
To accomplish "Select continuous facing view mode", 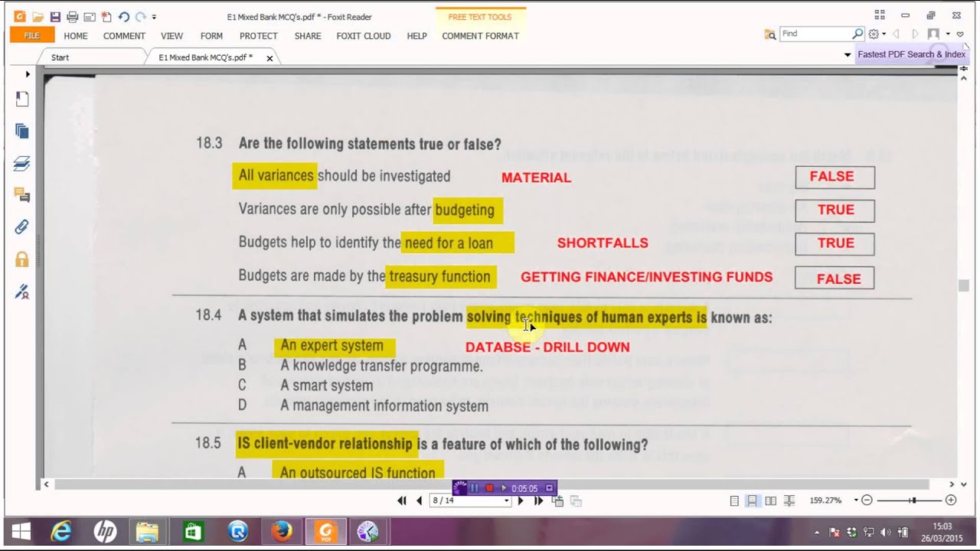I will [x=789, y=500].
